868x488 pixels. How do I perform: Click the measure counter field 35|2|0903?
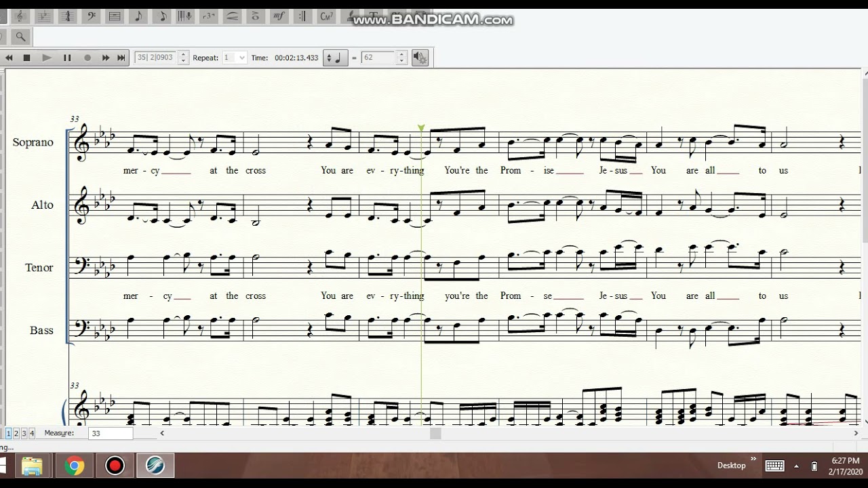(x=156, y=58)
